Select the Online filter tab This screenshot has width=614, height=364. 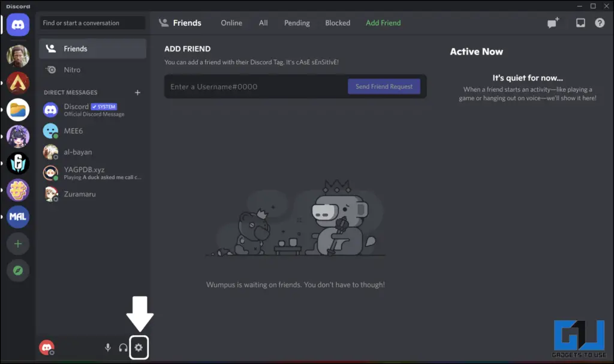[231, 22]
